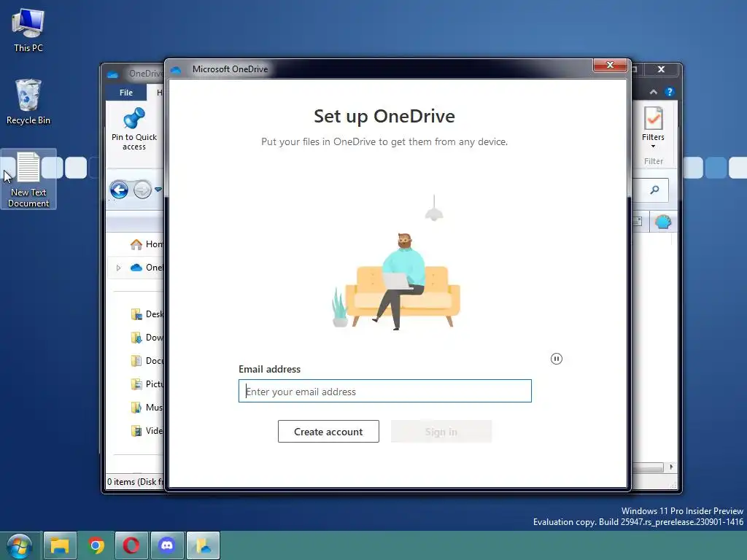The height and width of the screenshot is (560, 747).
Task: Open Documents folder in navigation pane
Action: click(147, 361)
